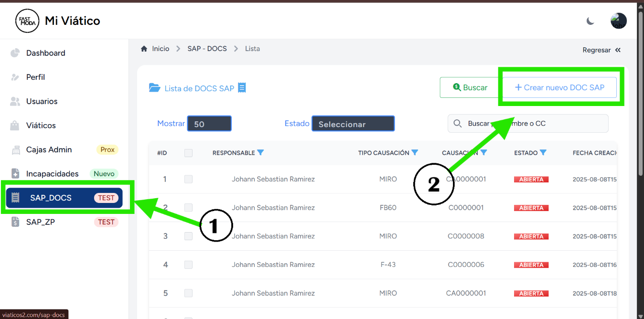Screen dimensions: 644x319
Task: Click the Dashboard pie chart icon
Action: 15,53
